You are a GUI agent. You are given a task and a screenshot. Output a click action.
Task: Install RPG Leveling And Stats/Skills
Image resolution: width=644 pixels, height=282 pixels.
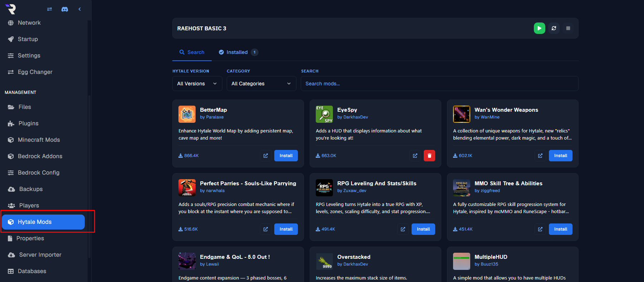(x=423, y=229)
